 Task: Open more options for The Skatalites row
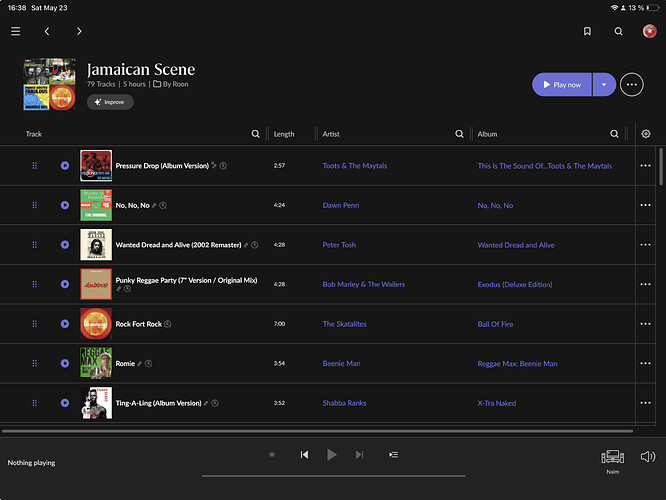(x=646, y=324)
